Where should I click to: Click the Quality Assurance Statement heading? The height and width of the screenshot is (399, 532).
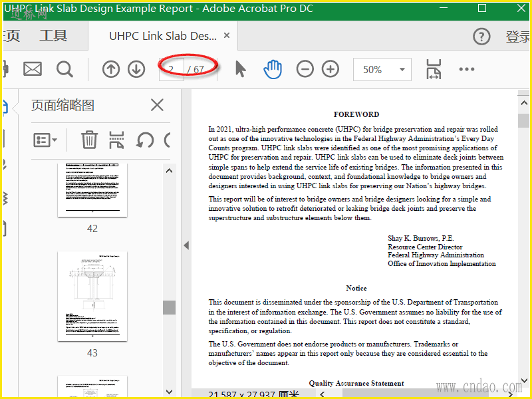pos(356,384)
